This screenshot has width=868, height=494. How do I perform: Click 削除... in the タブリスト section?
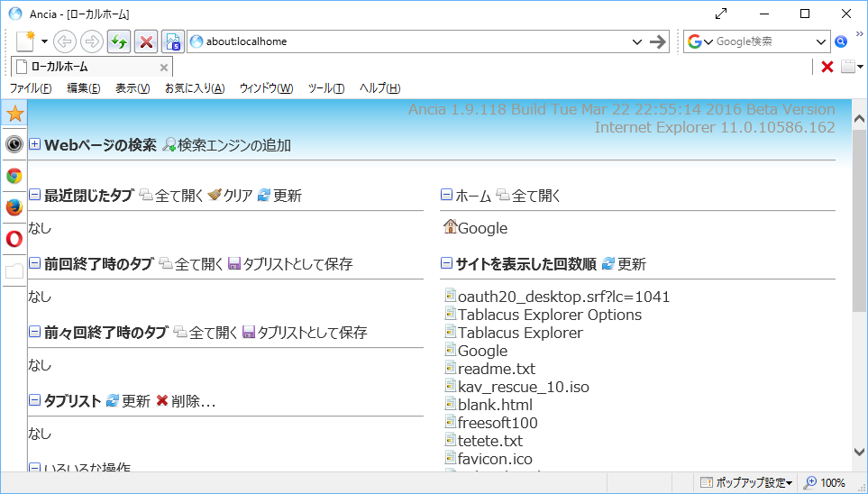(x=193, y=401)
